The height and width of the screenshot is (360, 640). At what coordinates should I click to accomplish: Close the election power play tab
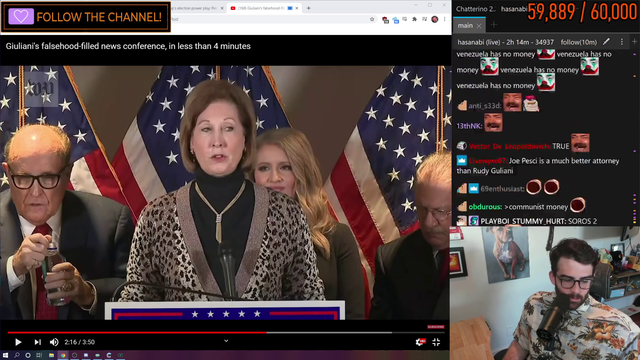pos(222,8)
